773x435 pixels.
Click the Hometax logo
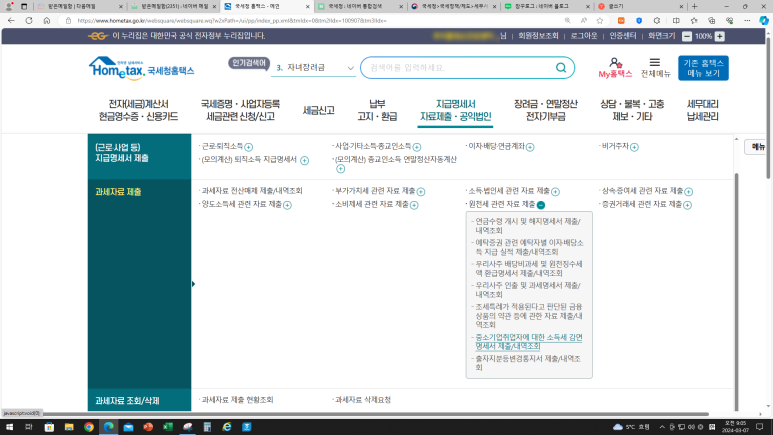(141, 68)
